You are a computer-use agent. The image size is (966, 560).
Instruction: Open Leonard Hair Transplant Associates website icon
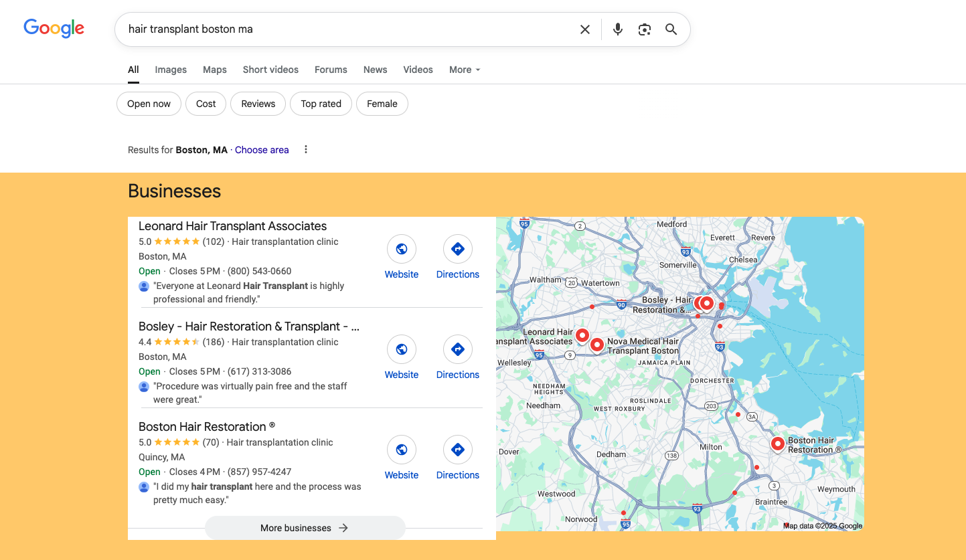tap(402, 249)
